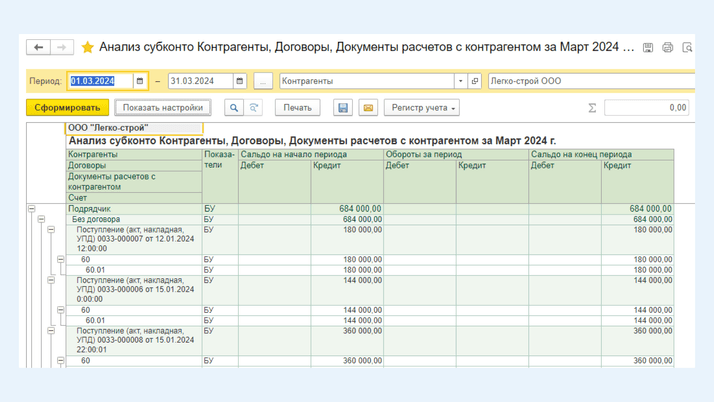
Task: Click the 60.01 row with 180 000,00
Action: [x=370, y=270]
